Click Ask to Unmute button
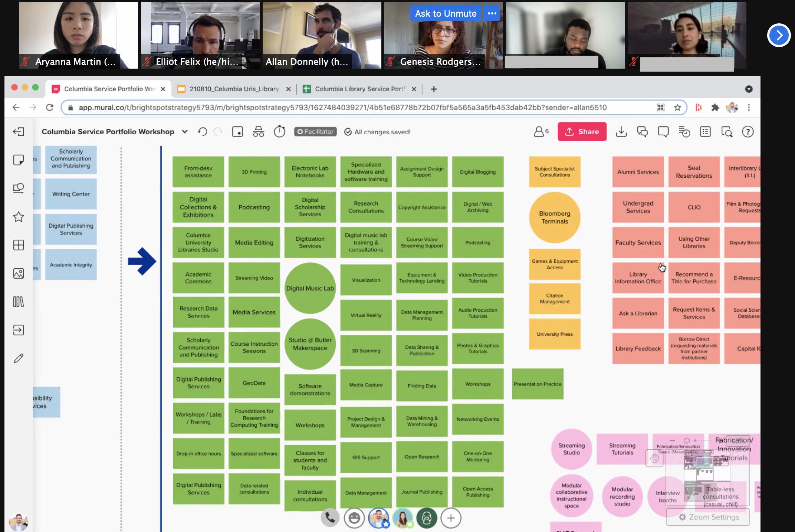 click(x=446, y=13)
